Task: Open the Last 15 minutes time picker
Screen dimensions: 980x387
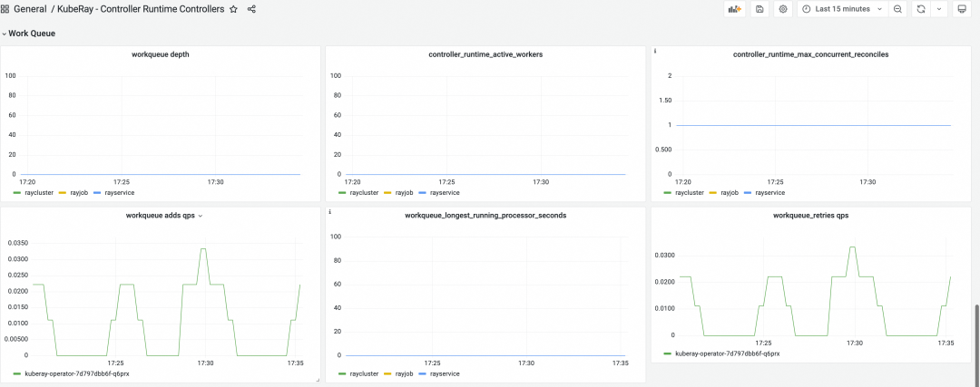Action: tap(836, 9)
